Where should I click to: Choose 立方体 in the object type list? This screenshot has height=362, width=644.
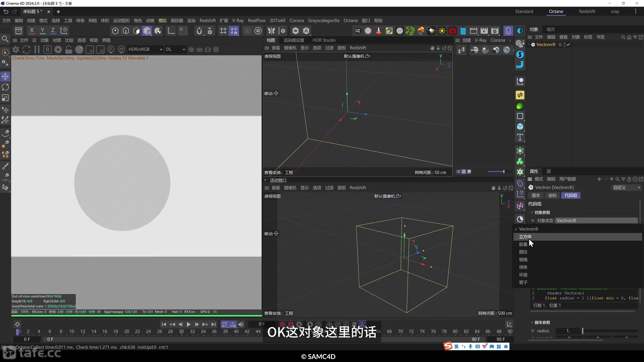tap(578, 237)
